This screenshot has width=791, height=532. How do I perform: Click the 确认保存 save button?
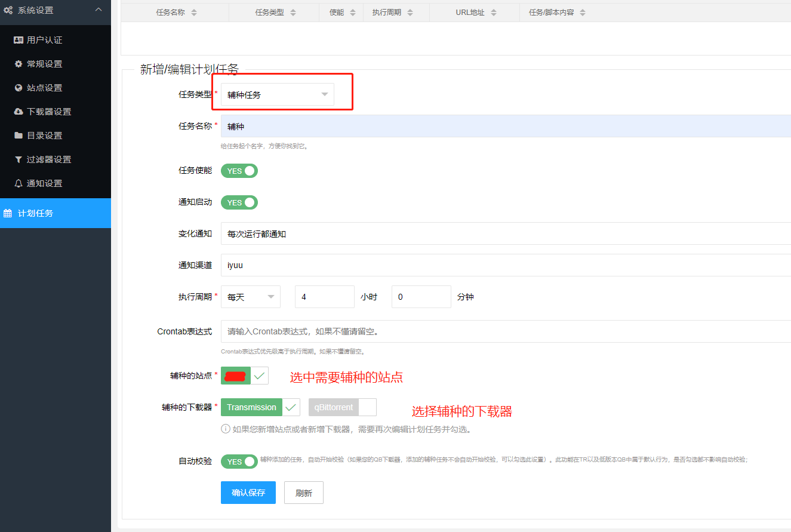pyautogui.click(x=248, y=492)
